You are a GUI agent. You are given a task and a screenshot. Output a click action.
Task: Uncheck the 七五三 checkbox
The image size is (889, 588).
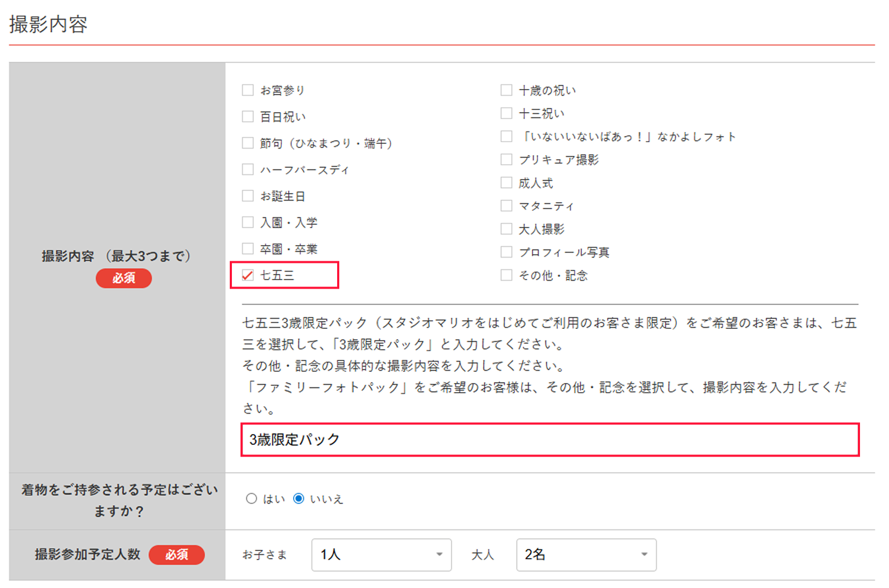(x=247, y=275)
